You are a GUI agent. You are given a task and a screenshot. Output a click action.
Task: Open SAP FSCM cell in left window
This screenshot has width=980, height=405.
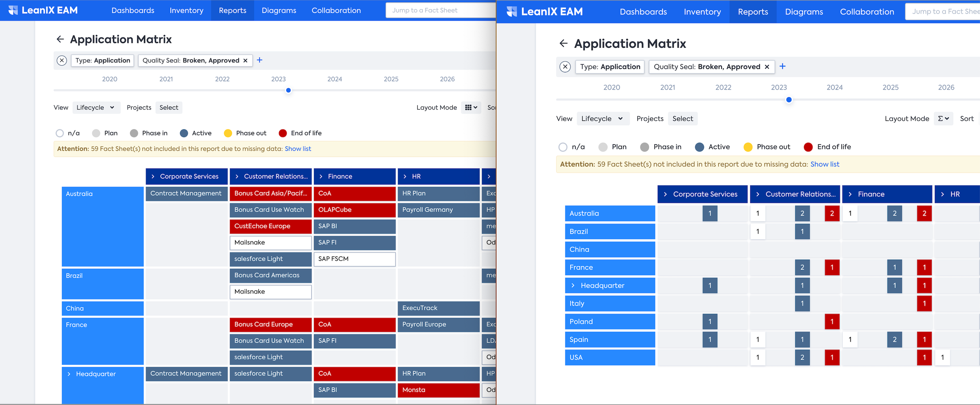pyautogui.click(x=355, y=259)
